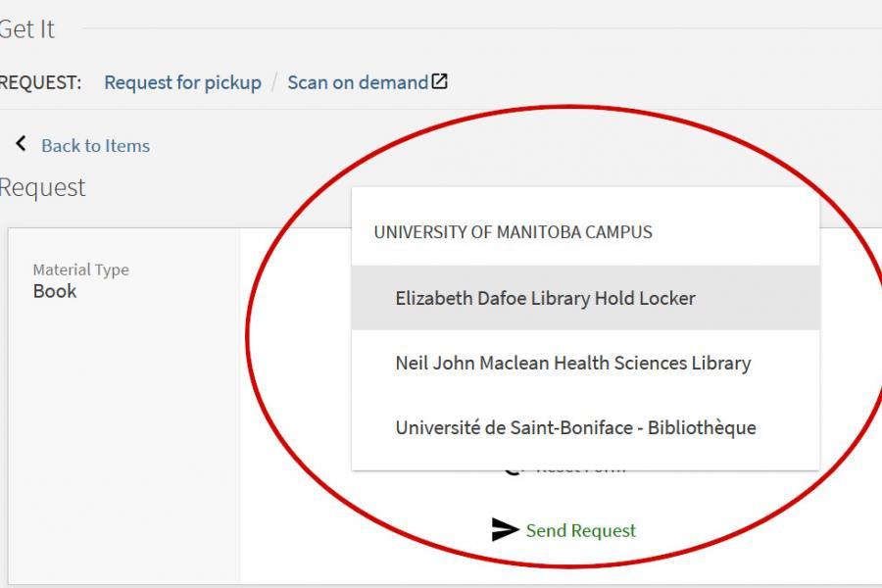This screenshot has width=882, height=588.
Task: Click the Request form heading
Action: tap(42, 187)
